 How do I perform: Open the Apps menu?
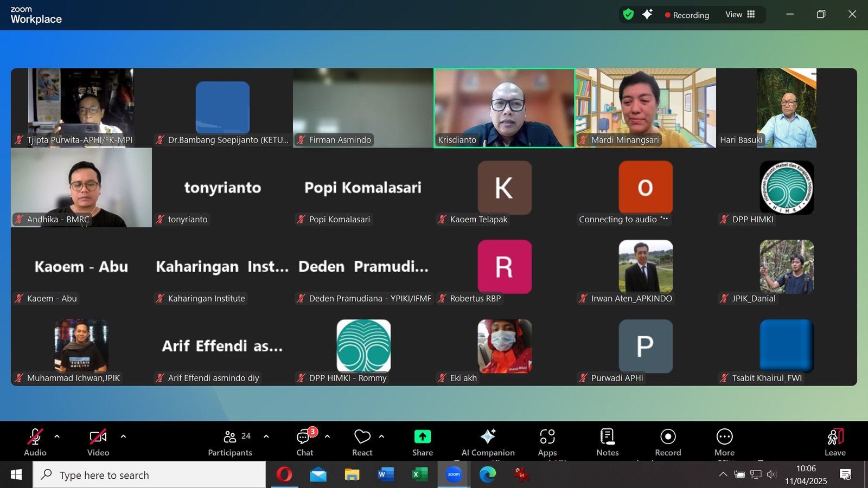547,442
